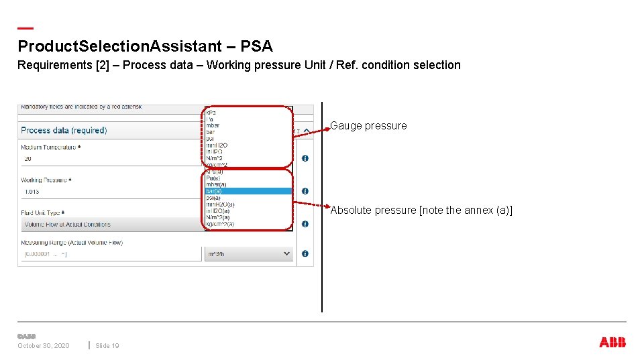Click the red ABB logo in footer
Image resolution: width=644 pixels, height=362 pixels.
point(612,343)
